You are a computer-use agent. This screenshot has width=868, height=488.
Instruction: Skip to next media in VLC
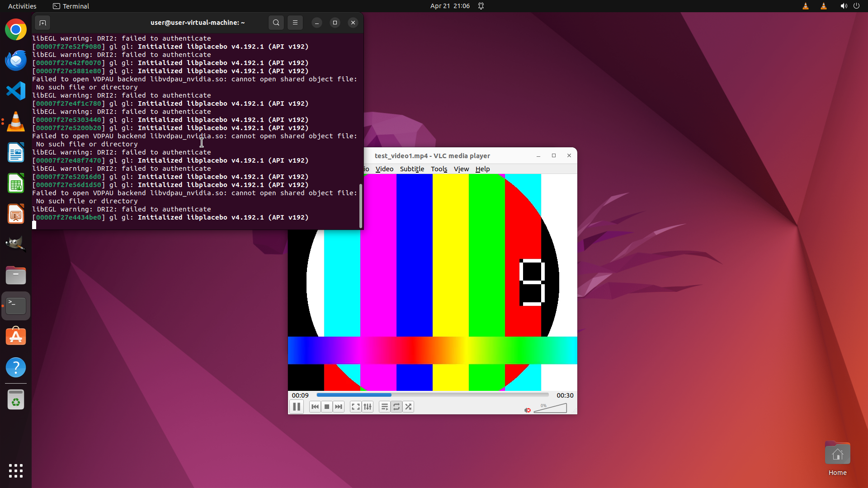tap(339, 407)
